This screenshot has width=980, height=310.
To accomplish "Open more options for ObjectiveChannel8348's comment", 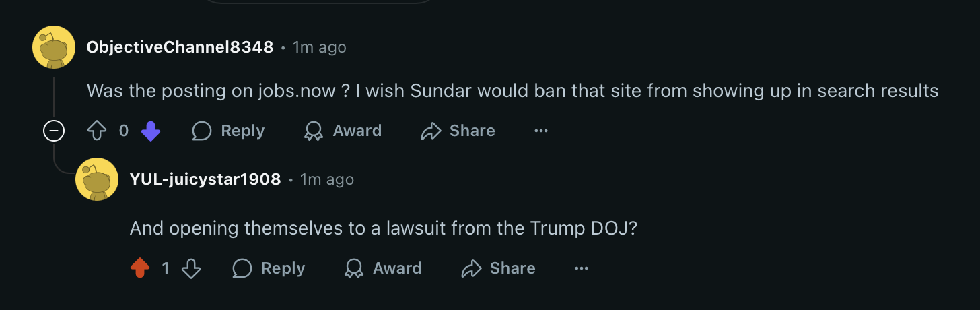I will [541, 131].
